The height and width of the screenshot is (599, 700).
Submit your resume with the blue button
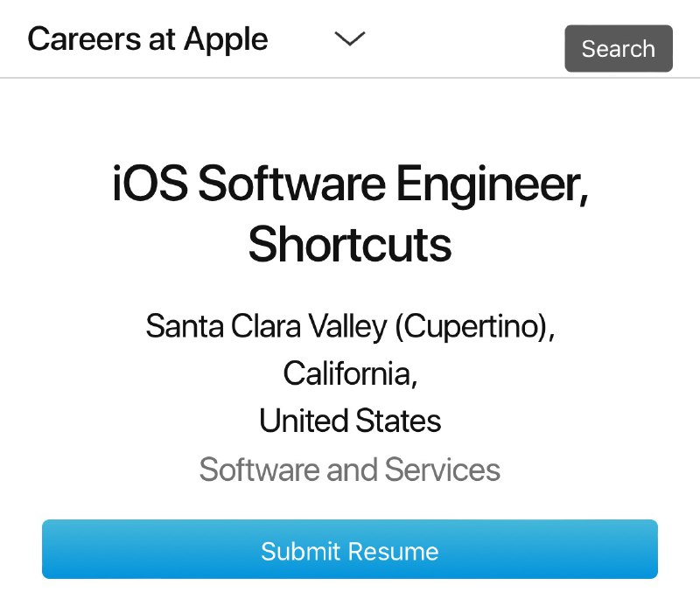pos(350,549)
